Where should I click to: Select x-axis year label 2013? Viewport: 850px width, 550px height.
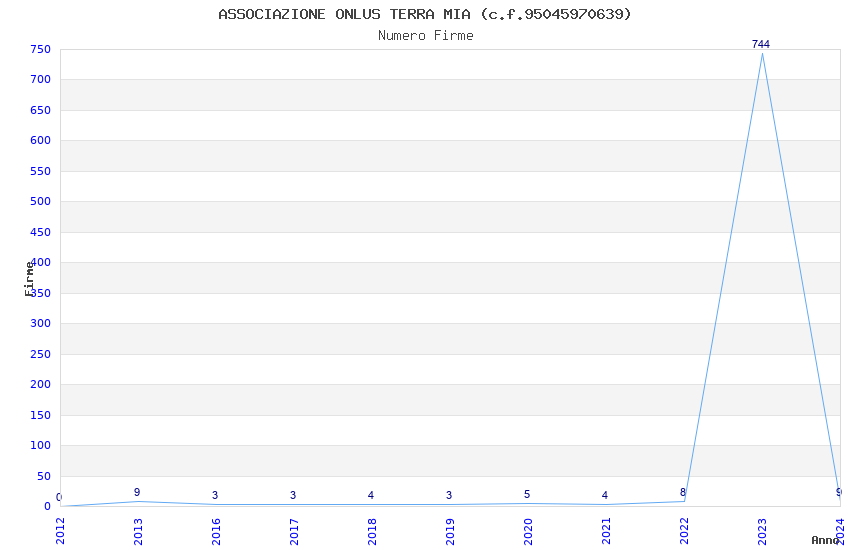[x=138, y=531]
